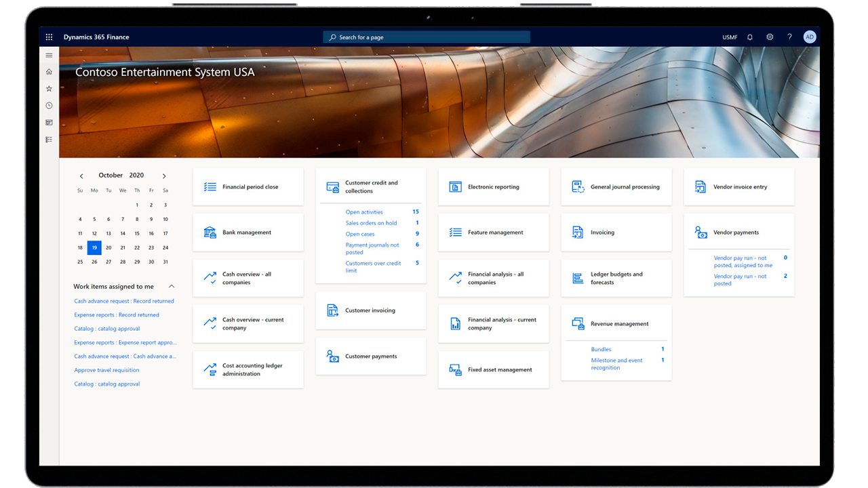The height and width of the screenshot is (488, 868).
Task: Click the Electronic reporting tile icon
Action: (456, 187)
